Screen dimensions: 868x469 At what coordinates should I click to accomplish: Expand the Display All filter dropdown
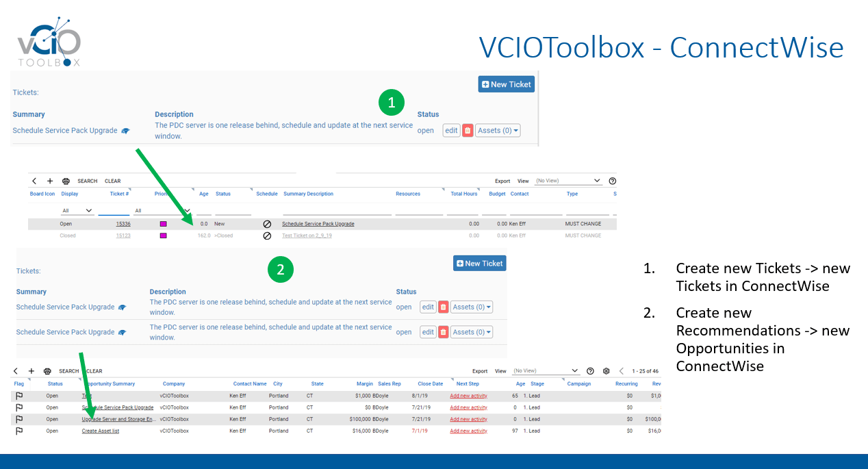tap(77, 211)
